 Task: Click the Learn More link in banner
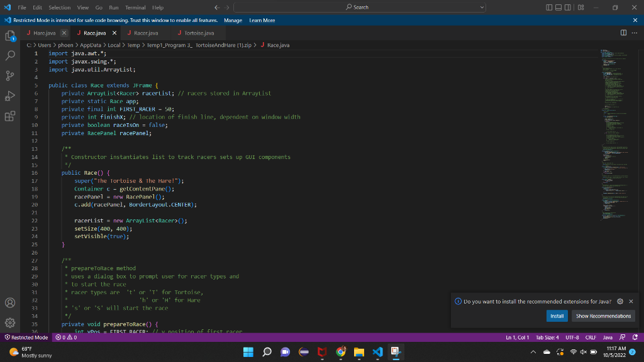point(262,20)
